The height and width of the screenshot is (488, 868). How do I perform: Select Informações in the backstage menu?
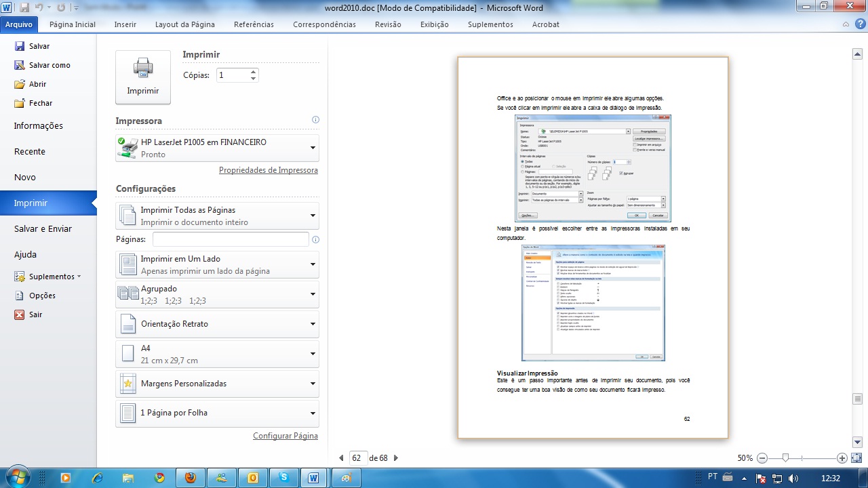click(39, 125)
